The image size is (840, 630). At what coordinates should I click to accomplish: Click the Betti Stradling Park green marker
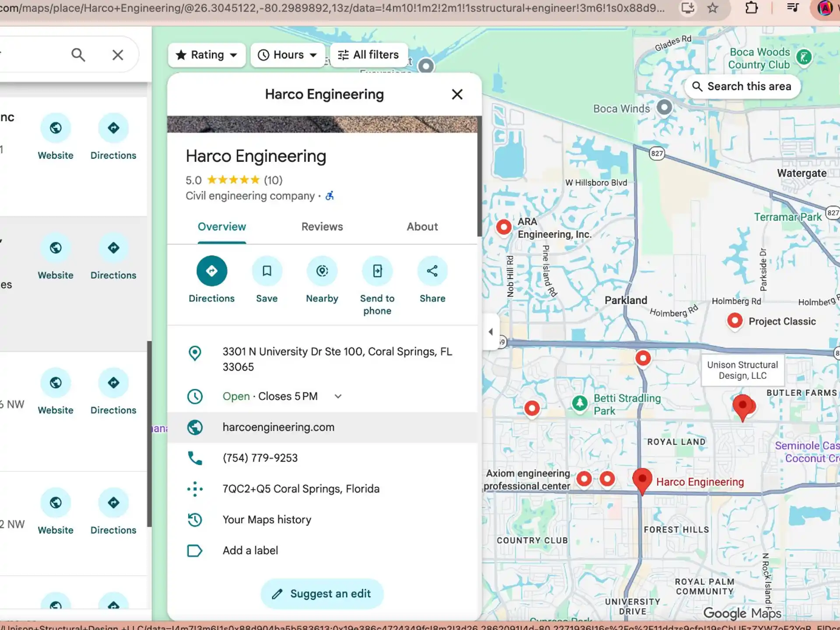tap(580, 403)
